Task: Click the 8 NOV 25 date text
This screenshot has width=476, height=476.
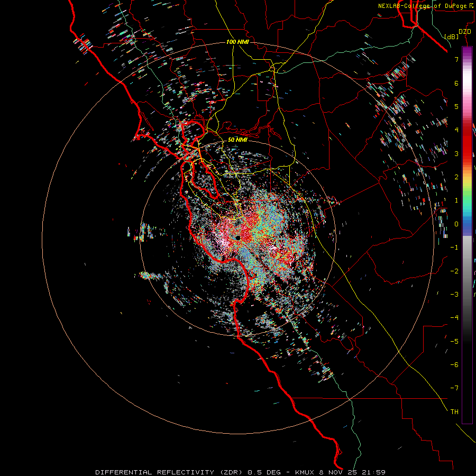Action: tap(337, 472)
